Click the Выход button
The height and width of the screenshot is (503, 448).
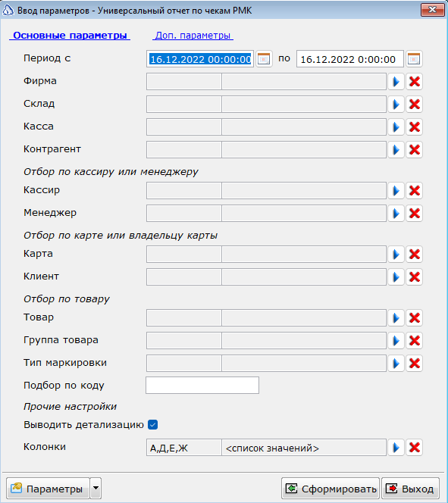pos(410,489)
